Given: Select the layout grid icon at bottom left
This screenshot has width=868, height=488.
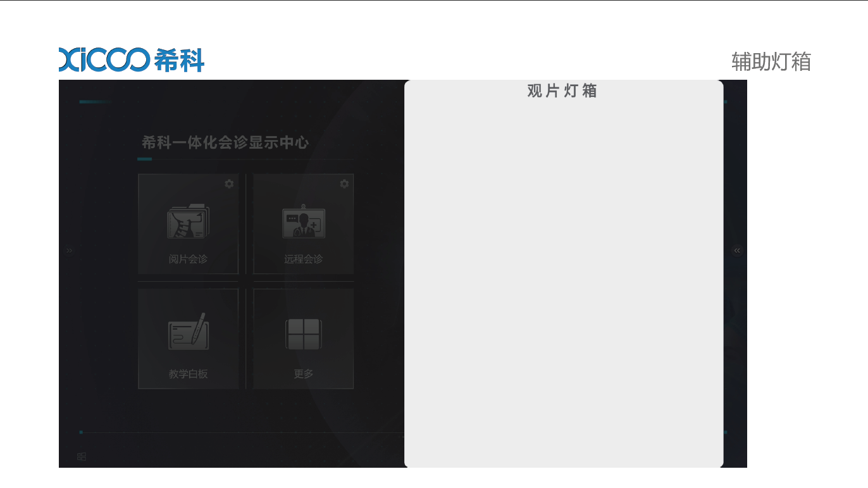Looking at the screenshot, I should point(81,456).
